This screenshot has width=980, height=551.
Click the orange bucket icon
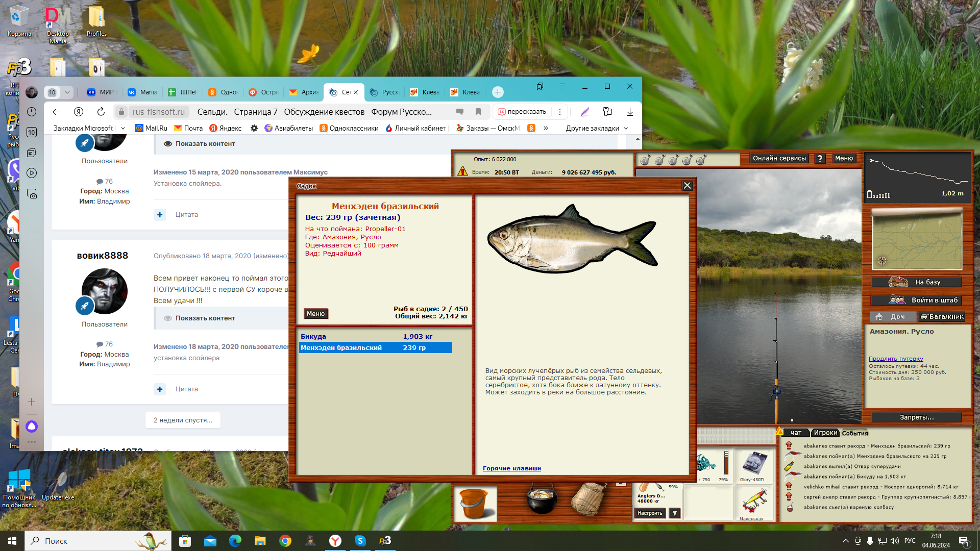click(x=475, y=503)
